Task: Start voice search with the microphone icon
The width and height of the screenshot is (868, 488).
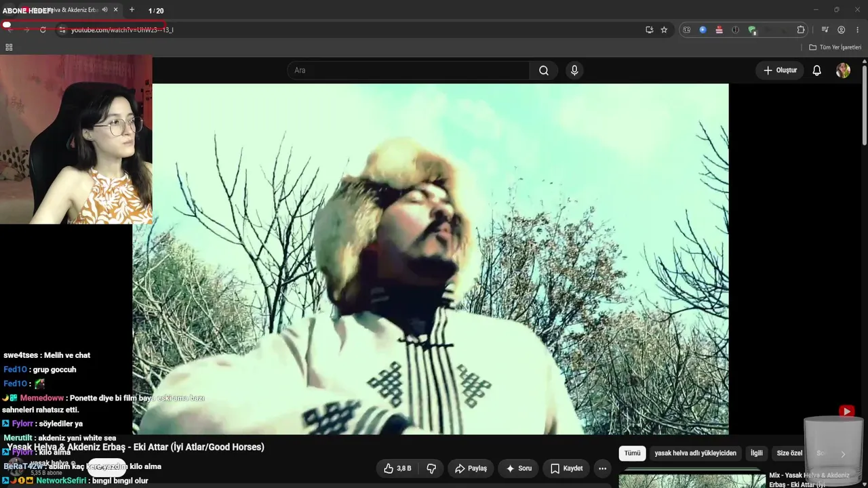Action: pos(574,70)
